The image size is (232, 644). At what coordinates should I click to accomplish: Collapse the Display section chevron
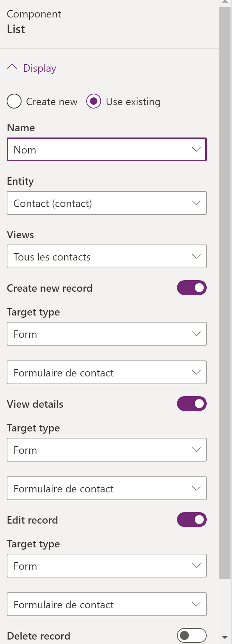point(12,67)
